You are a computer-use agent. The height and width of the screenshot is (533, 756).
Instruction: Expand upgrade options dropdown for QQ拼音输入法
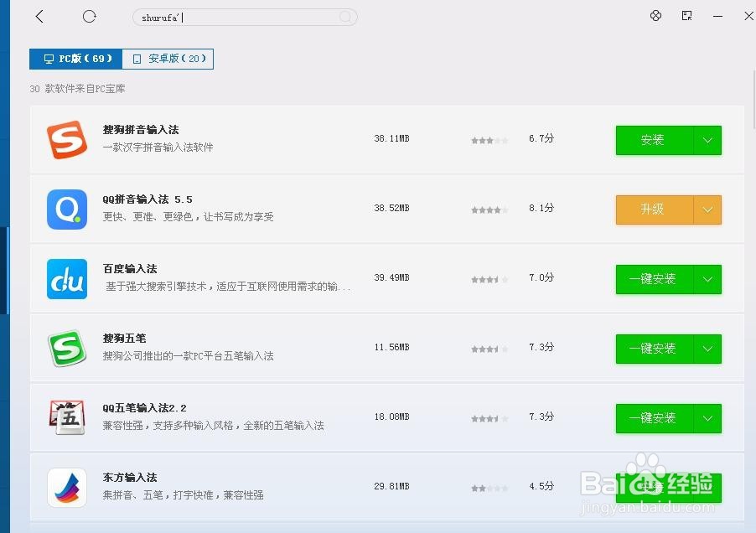(x=707, y=210)
